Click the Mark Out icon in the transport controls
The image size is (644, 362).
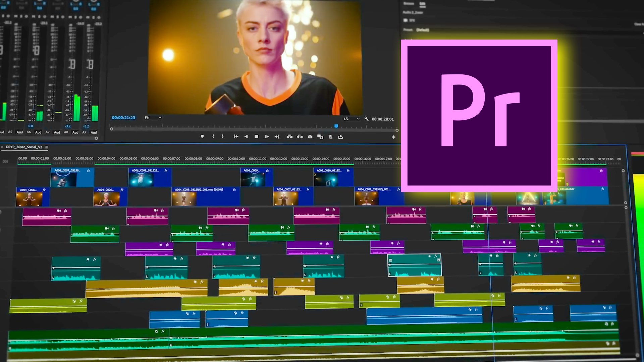coord(222,137)
